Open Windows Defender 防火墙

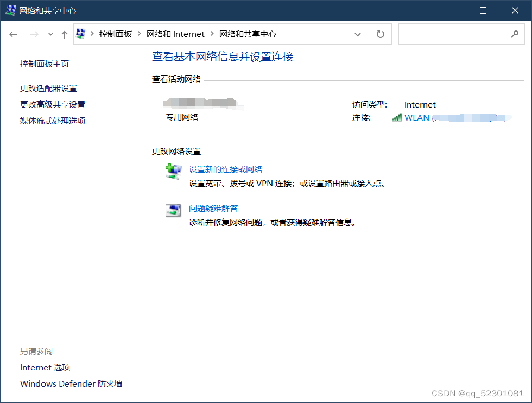pos(71,383)
